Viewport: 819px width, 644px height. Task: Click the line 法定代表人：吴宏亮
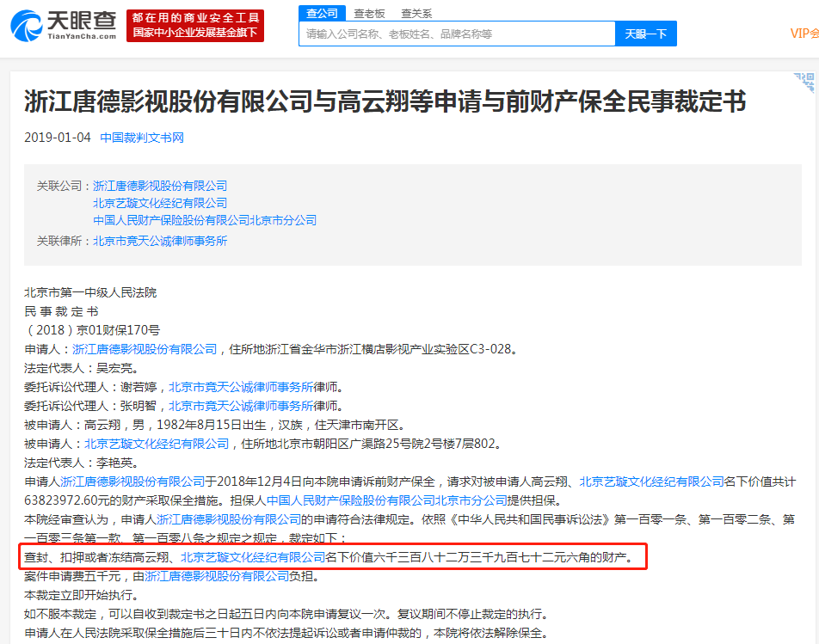pos(82,368)
